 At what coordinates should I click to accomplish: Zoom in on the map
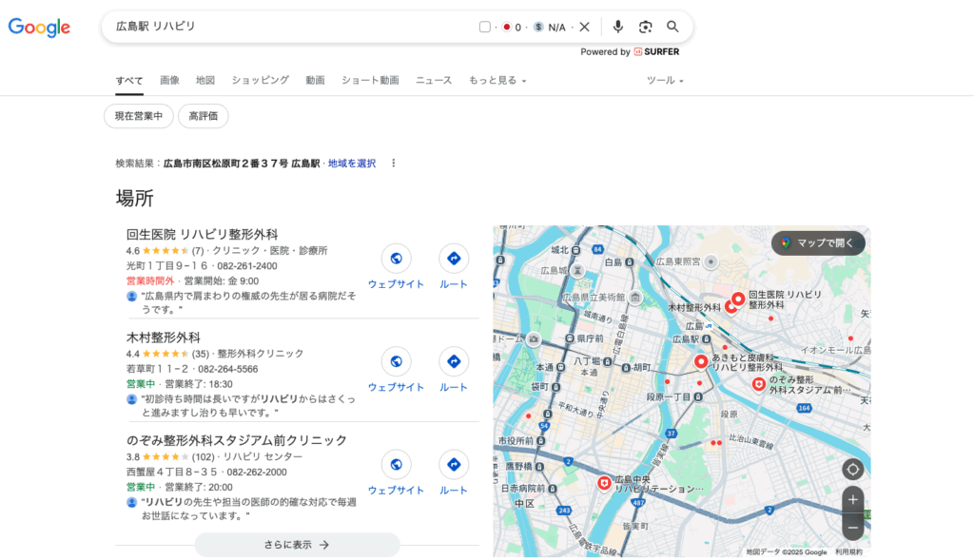[852, 500]
